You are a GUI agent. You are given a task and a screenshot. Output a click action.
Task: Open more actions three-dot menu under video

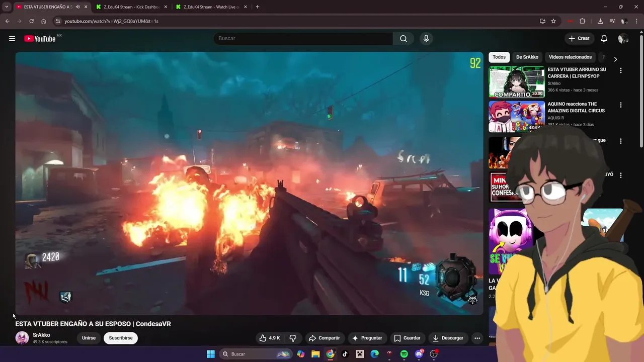(x=477, y=338)
